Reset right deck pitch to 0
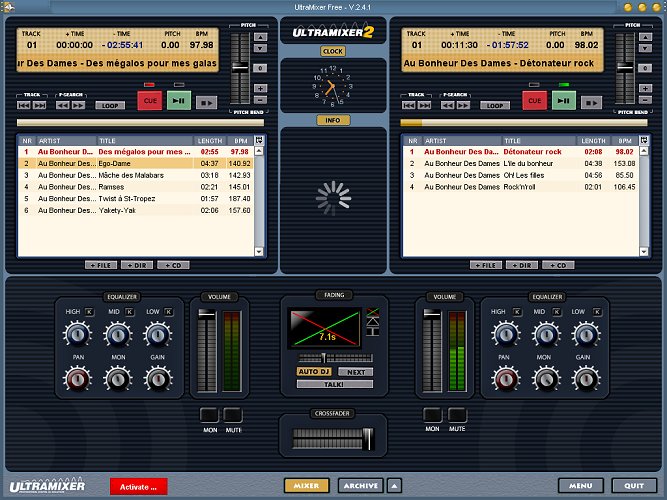The height and width of the screenshot is (500, 667). point(645,68)
